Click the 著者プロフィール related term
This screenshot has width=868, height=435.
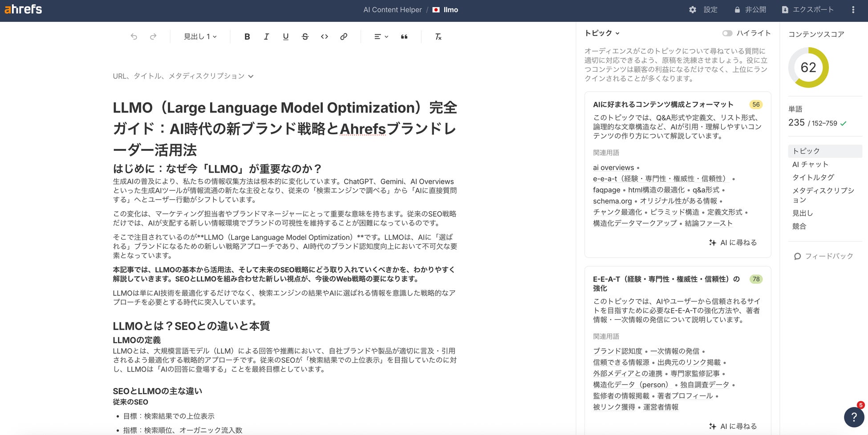coord(685,396)
